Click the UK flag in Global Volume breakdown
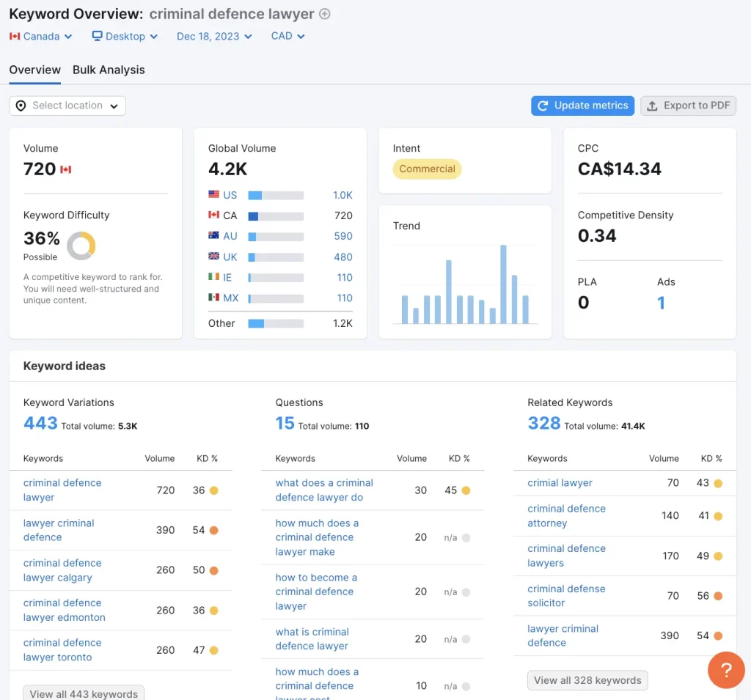 211,257
